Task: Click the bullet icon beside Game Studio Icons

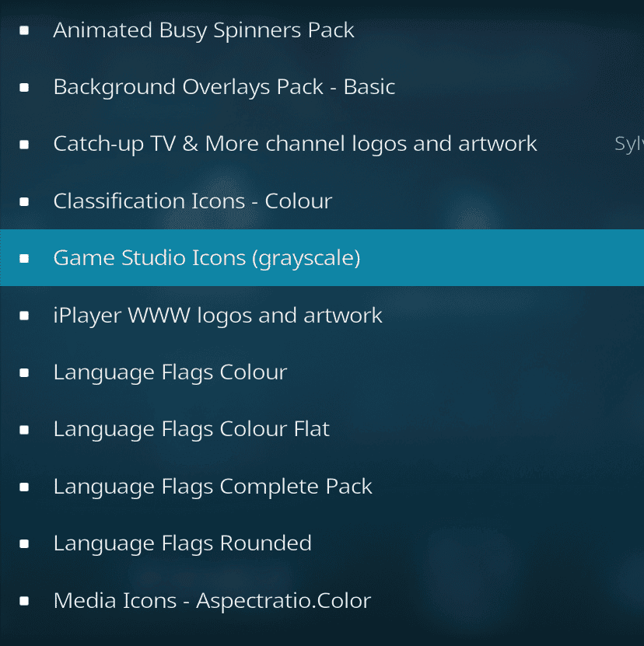Action: coord(23,257)
